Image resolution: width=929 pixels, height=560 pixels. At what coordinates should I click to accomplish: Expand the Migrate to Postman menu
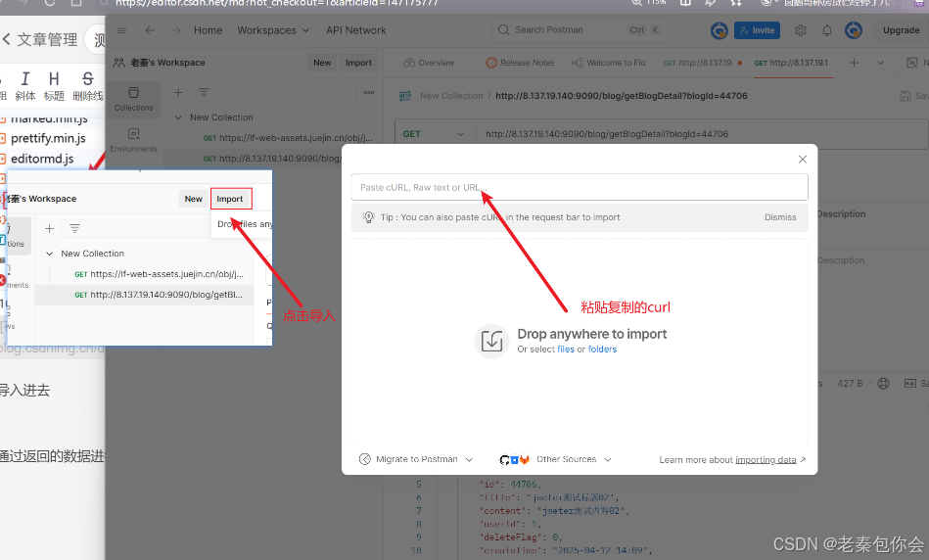(x=416, y=459)
